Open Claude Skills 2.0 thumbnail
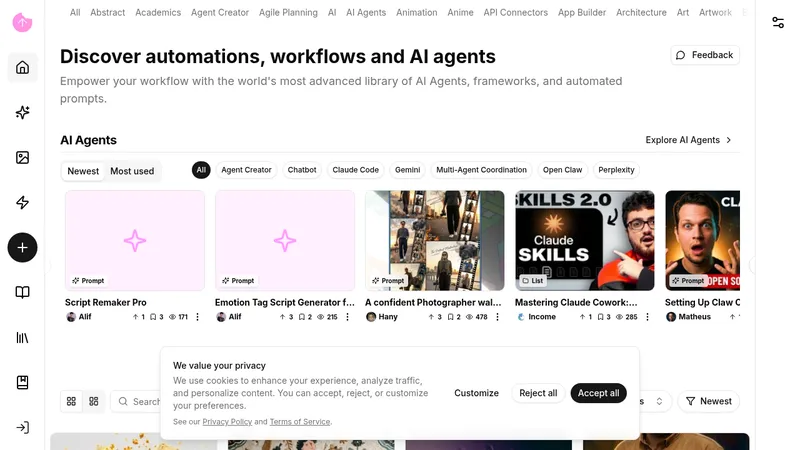The width and height of the screenshot is (800, 450). [x=585, y=241]
